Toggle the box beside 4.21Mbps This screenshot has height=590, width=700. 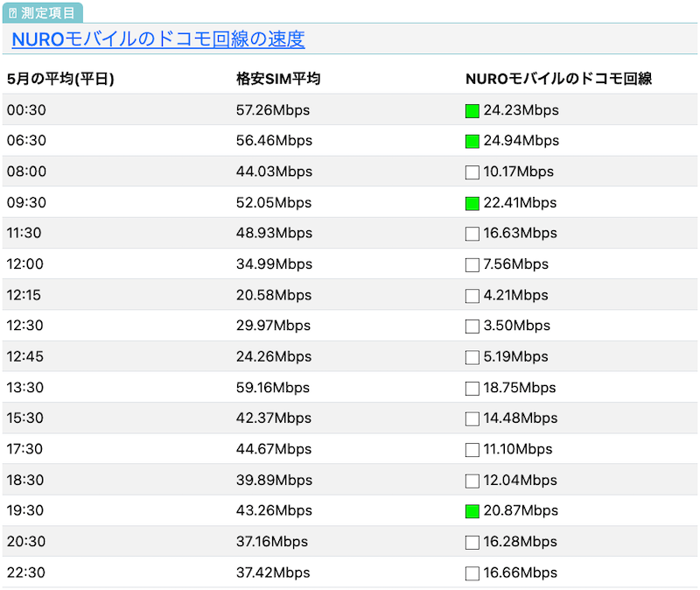coord(472,296)
